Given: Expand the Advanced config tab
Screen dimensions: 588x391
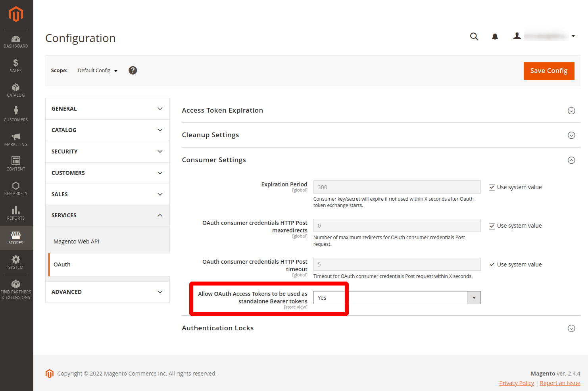Looking at the screenshot, I should pos(108,292).
